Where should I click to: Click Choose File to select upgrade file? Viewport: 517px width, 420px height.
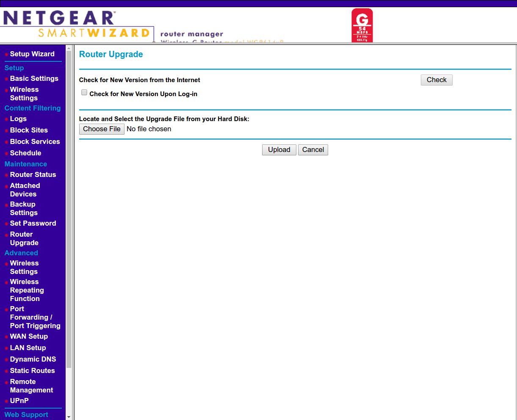pos(102,129)
